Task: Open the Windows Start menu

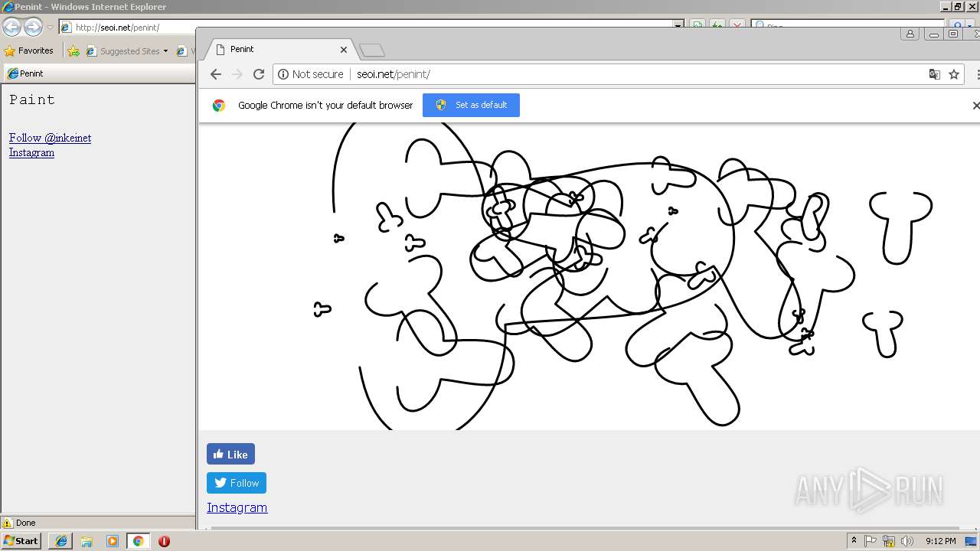Action: (x=21, y=541)
